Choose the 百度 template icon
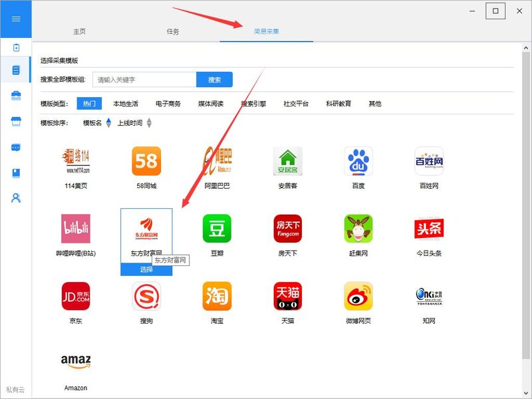The height and width of the screenshot is (399, 532). (x=358, y=161)
